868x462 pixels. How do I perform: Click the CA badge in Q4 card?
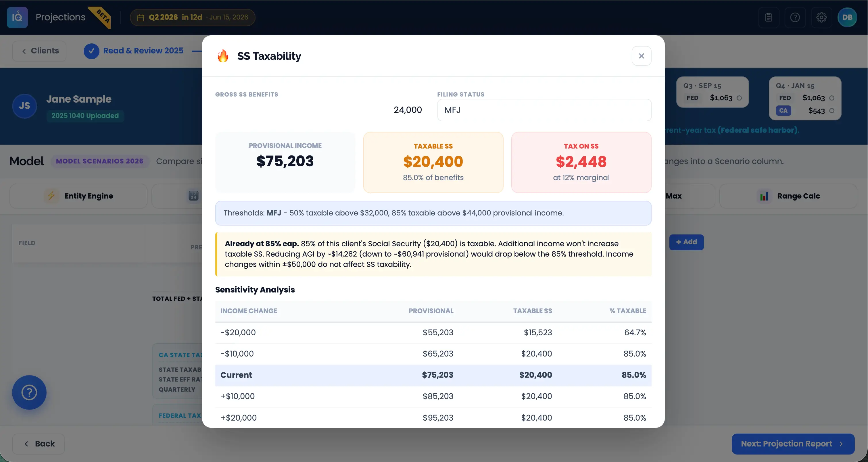pyautogui.click(x=783, y=111)
